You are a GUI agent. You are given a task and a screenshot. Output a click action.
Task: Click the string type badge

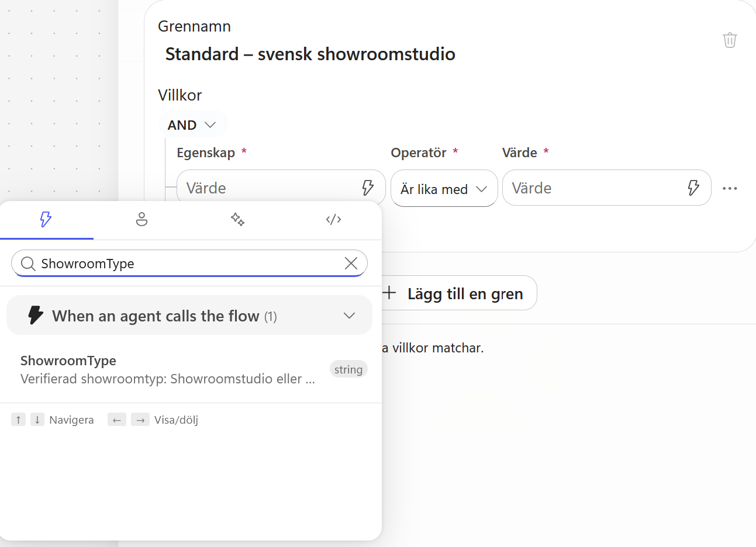(x=348, y=369)
